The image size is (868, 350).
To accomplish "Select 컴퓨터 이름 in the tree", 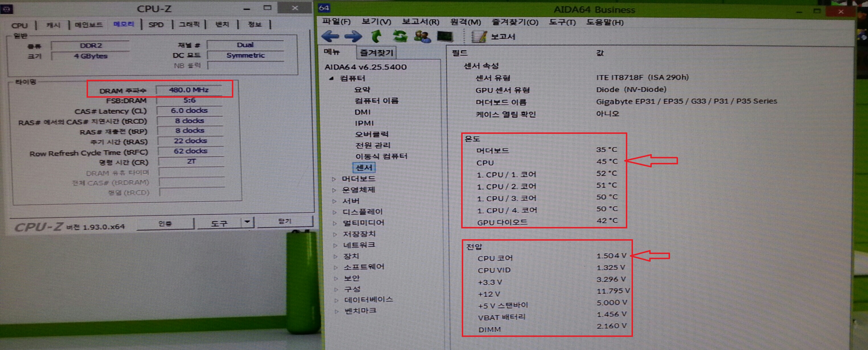I will point(376,100).
